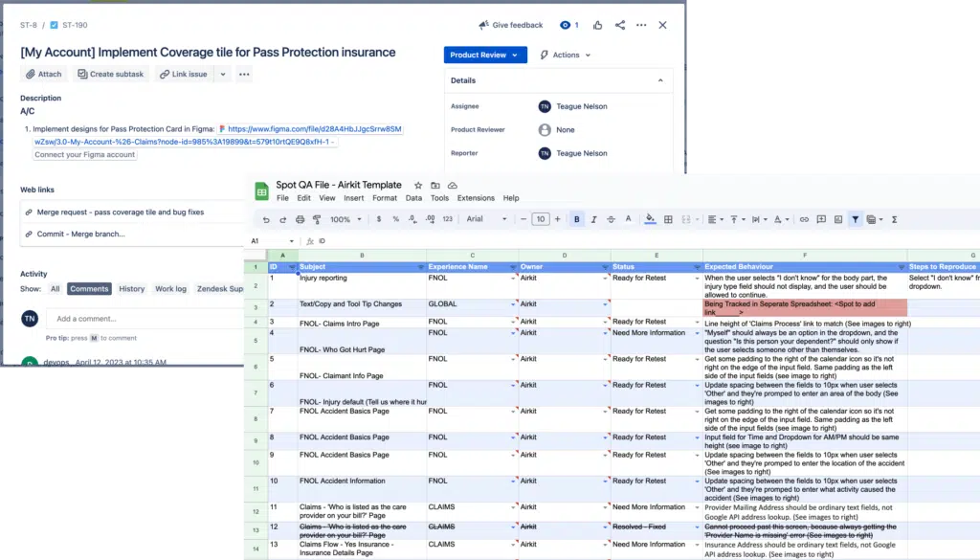Insert chart from Sheets toolbar
The height and width of the screenshot is (560, 980).
pos(838,219)
